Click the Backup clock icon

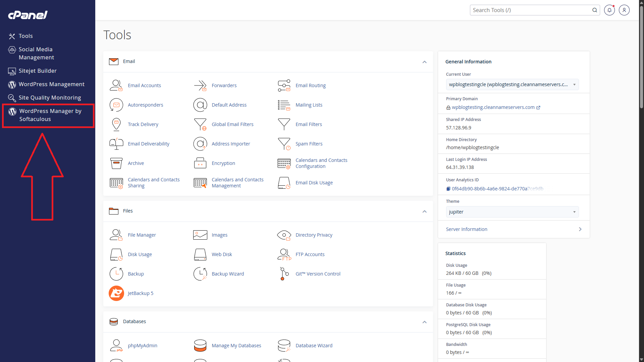point(116,274)
